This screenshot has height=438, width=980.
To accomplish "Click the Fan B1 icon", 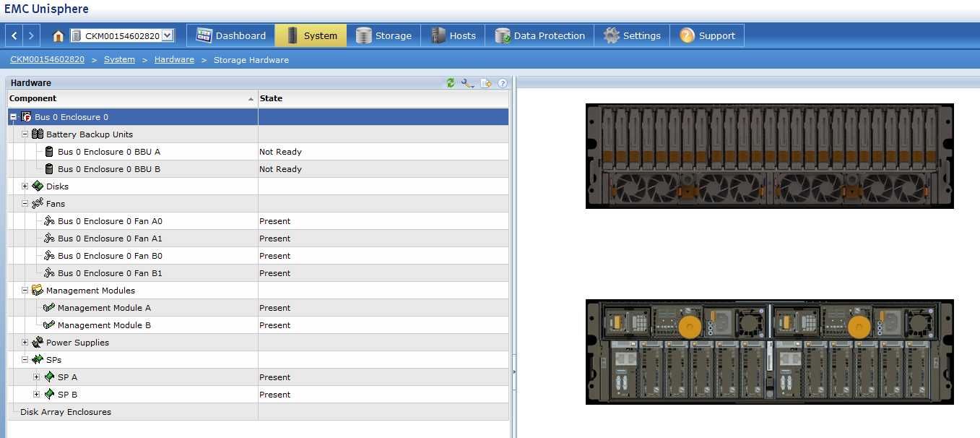I will (x=49, y=273).
